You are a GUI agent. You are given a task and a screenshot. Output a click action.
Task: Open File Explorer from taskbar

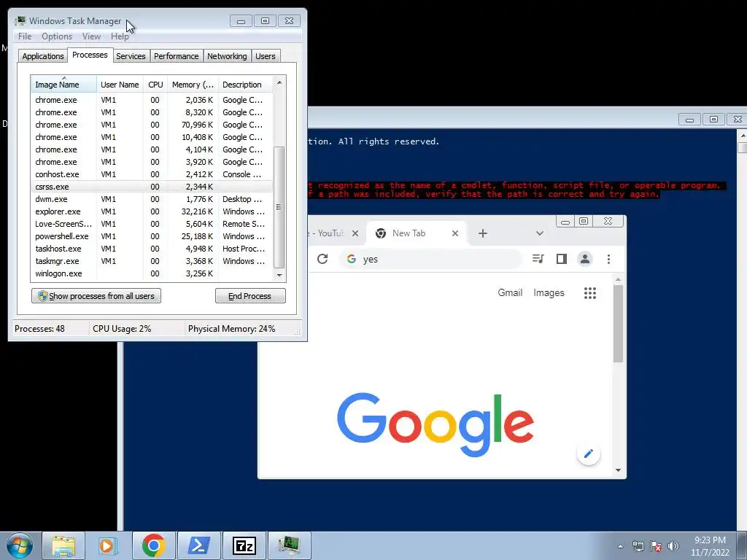63,545
